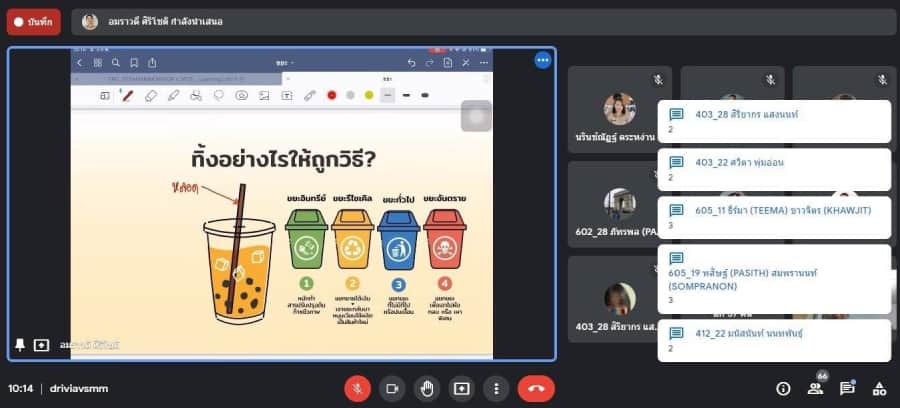Click chat notification from 412_22
The height and width of the screenshot is (408, 900).
pos(773,340)
